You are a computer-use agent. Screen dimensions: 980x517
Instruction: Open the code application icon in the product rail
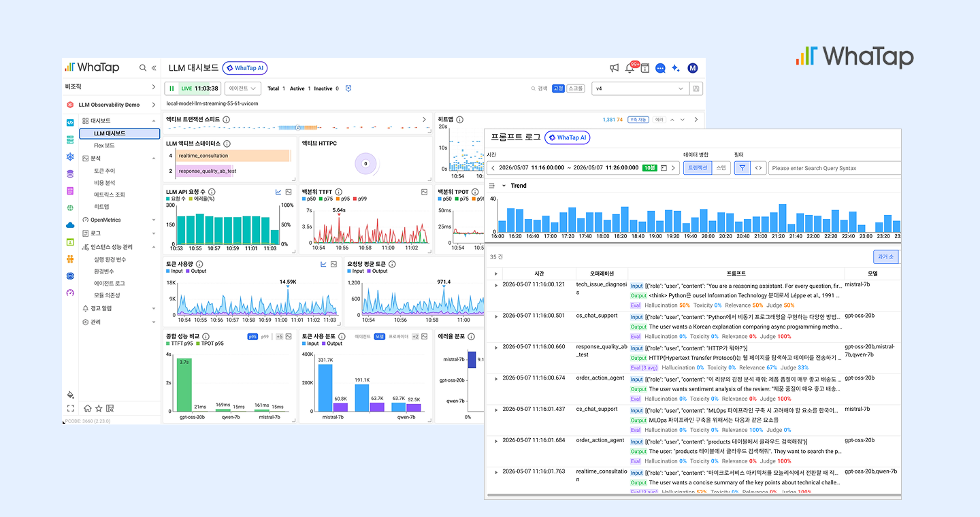[70, 122]
